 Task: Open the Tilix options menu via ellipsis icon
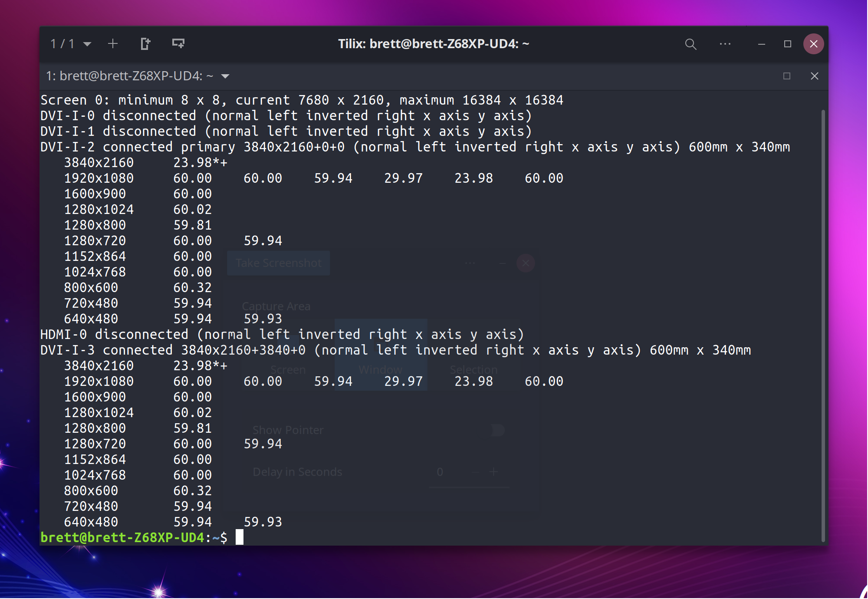[725, 44]
